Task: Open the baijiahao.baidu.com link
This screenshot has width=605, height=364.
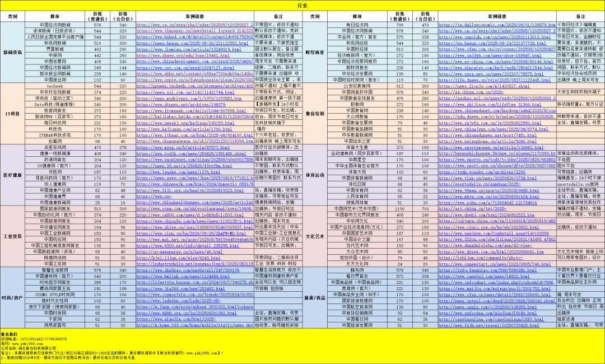Action: pyautogui.click(x=194, y=116)
